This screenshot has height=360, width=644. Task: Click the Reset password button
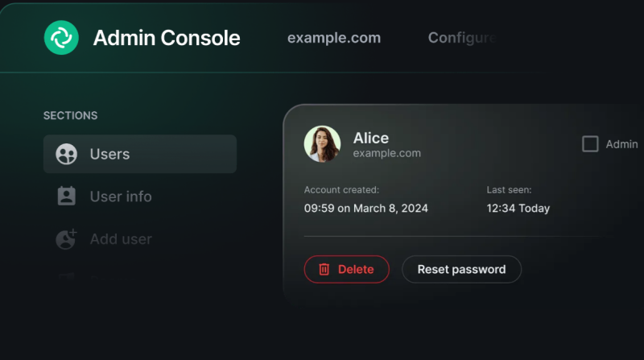(461, 269)
